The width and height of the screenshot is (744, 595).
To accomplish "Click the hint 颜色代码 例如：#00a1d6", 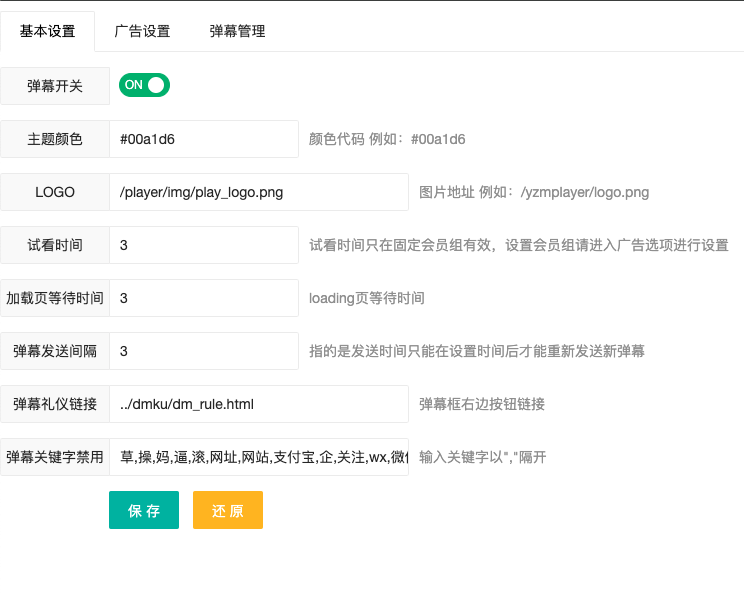I will (x=387, y=139).
